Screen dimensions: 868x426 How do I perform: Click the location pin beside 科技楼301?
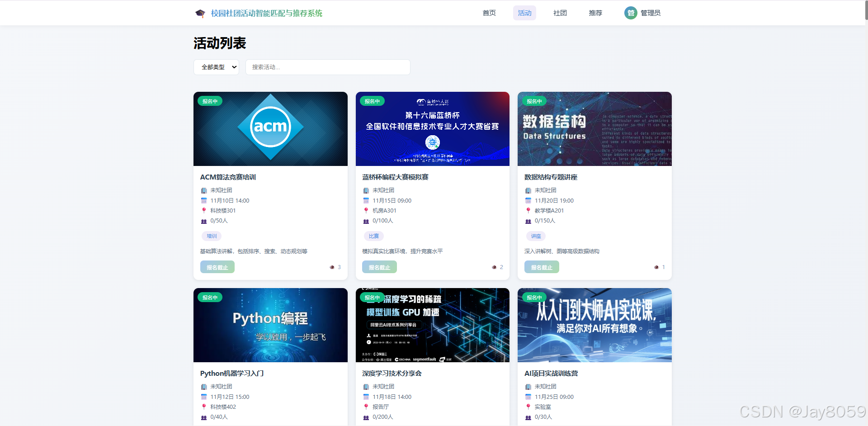point(204,211)
